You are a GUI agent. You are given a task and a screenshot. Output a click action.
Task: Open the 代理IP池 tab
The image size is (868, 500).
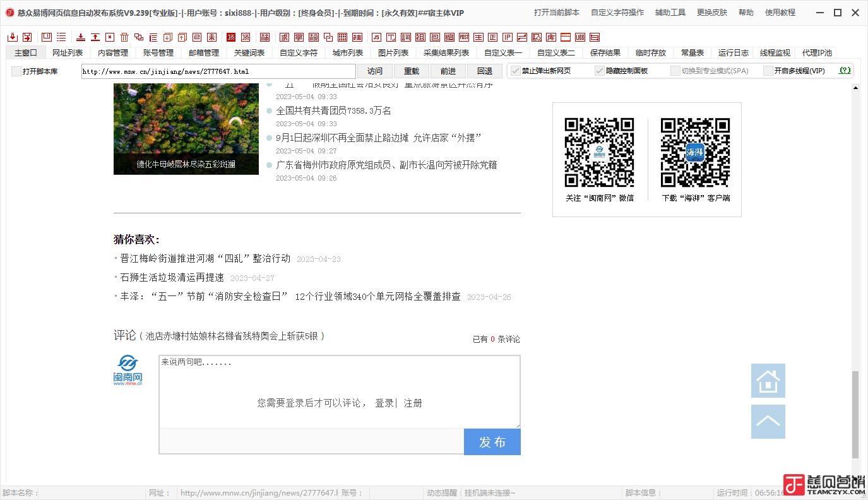pyautogui.click(x=817, y=53)
